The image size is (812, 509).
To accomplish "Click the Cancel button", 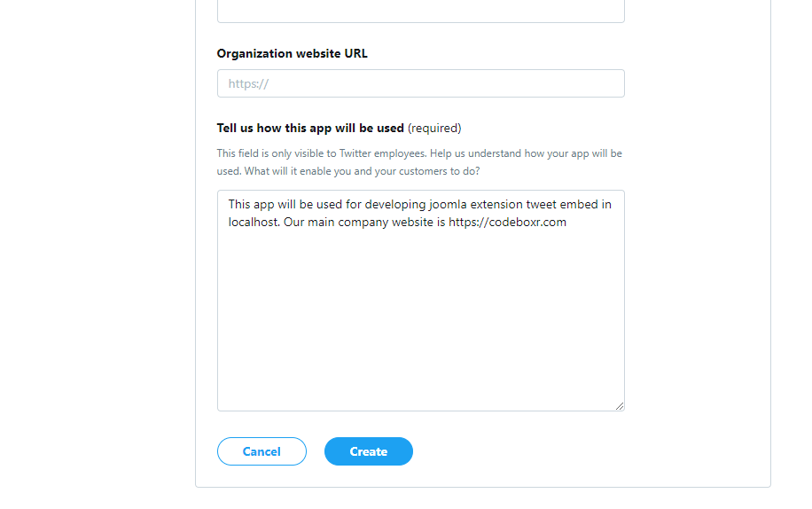I will tap(262, 451).
